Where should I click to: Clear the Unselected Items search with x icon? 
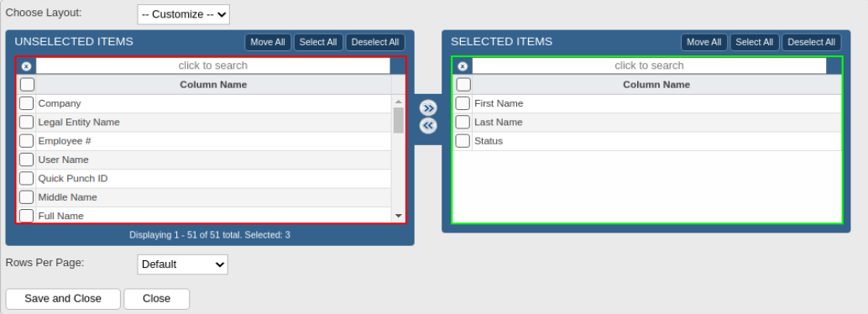click(26, 66)
